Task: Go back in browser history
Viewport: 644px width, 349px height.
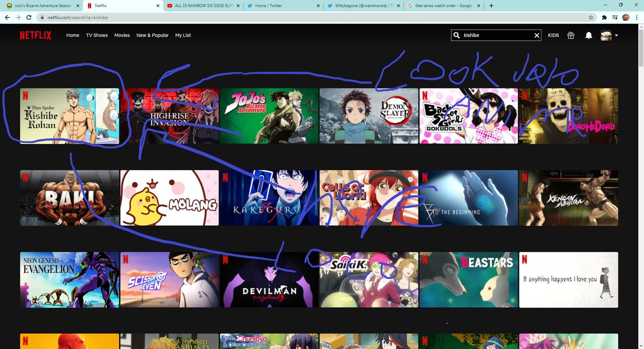Action: pyautogui.click(x=6, y=17)
